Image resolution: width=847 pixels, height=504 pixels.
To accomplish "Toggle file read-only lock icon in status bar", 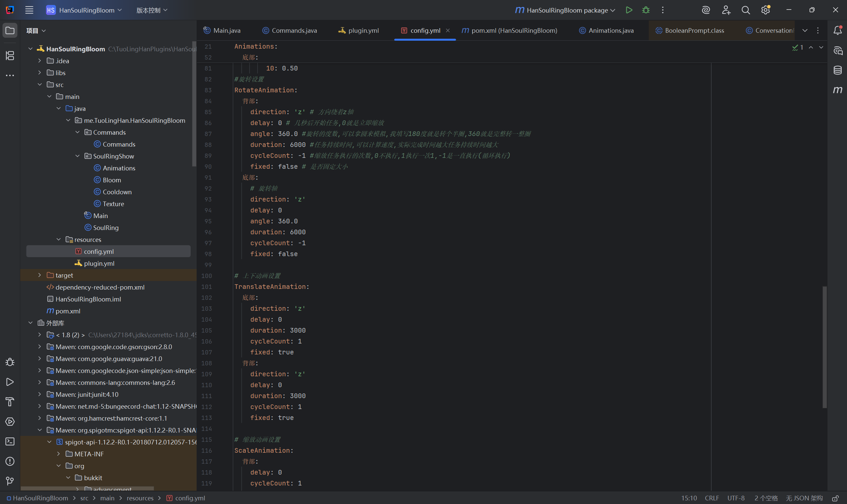I will [835, 498].
